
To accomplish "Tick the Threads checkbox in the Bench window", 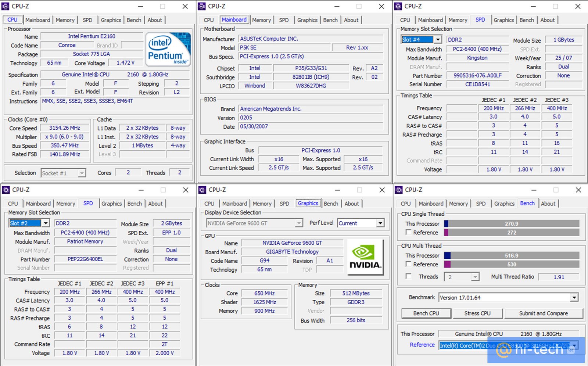I will [x=408, y=276].
